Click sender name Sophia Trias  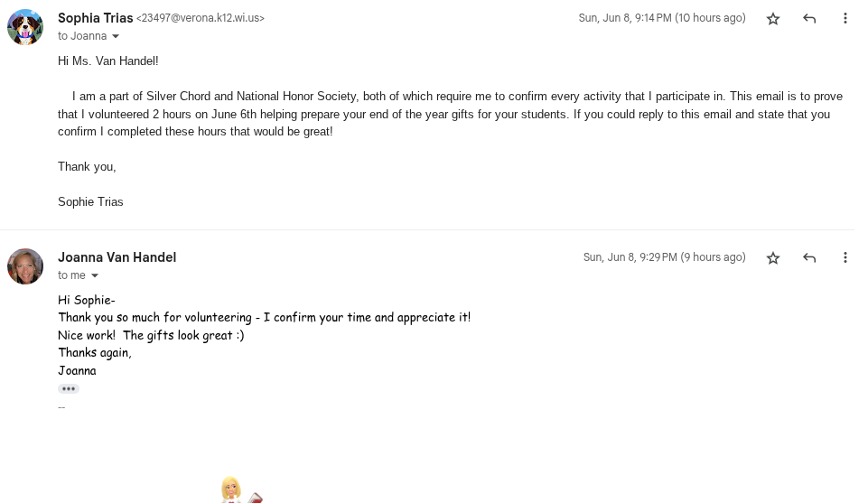click(95, 18)
